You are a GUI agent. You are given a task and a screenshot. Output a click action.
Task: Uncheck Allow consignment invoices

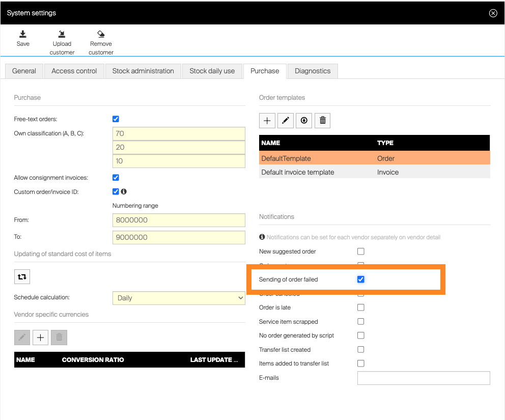116,178
